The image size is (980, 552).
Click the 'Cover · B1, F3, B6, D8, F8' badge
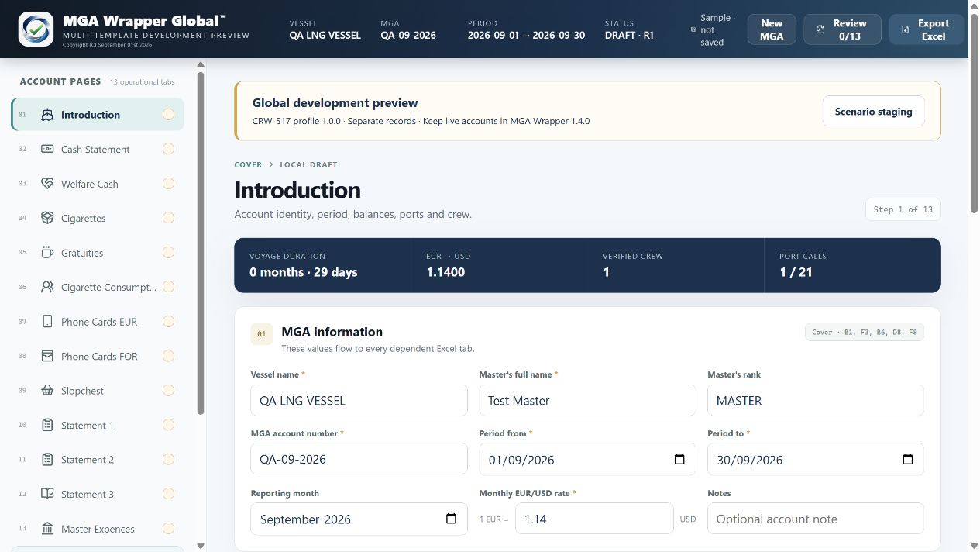click(x=865, y=332)
